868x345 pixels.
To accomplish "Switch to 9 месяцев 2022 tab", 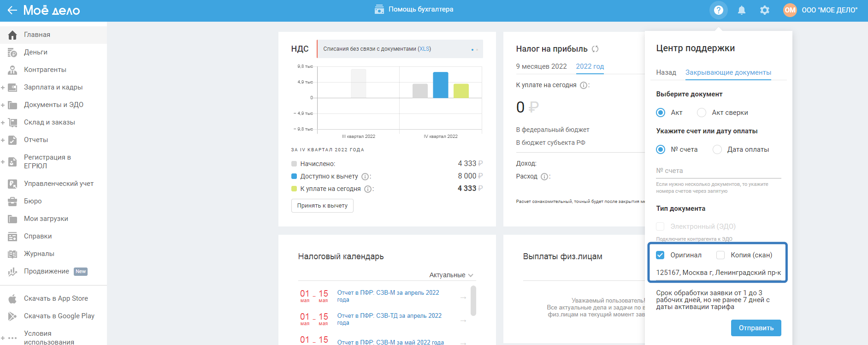I will (541, 66).
